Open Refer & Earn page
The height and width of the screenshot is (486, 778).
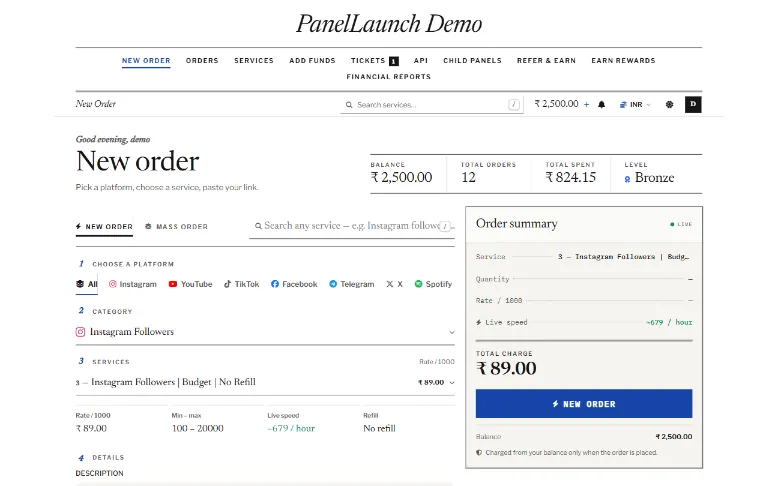click(x=546, y=61)
